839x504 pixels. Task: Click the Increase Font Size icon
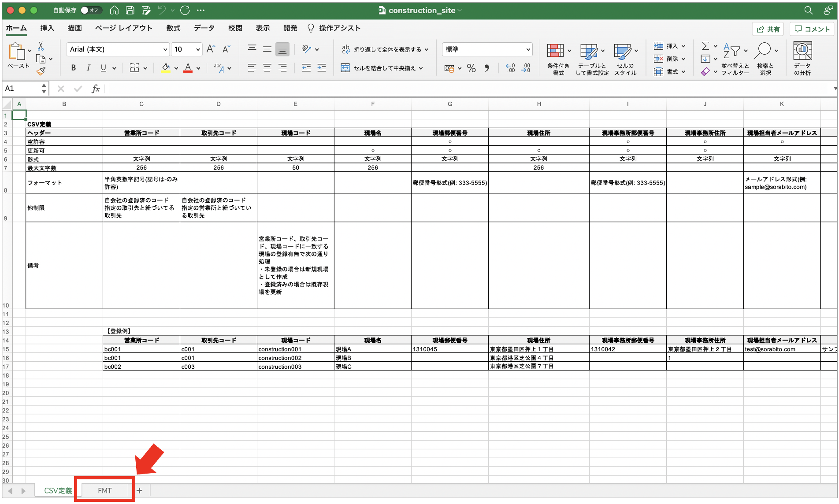(211, 49)
